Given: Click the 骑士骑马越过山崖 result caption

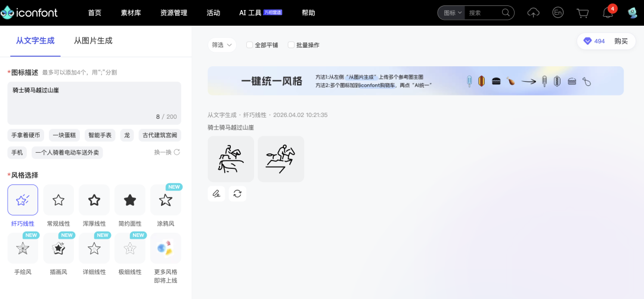Looking at the screenshot, I should click(x=231, y=128).
